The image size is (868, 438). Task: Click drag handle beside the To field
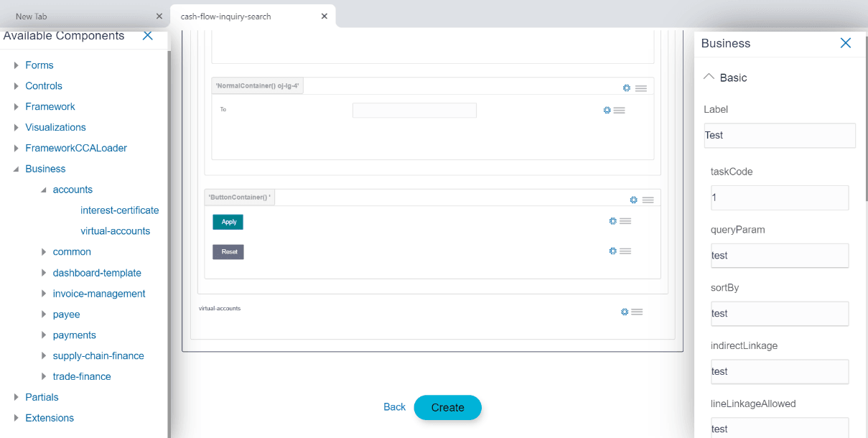pyautogui.click(x=620, y=111)
